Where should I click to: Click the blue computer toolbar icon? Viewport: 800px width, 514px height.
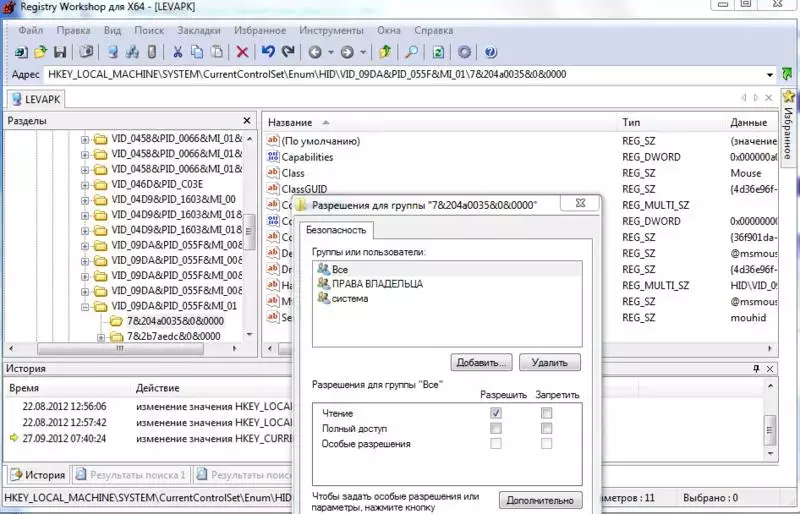[x=113, y=52]
